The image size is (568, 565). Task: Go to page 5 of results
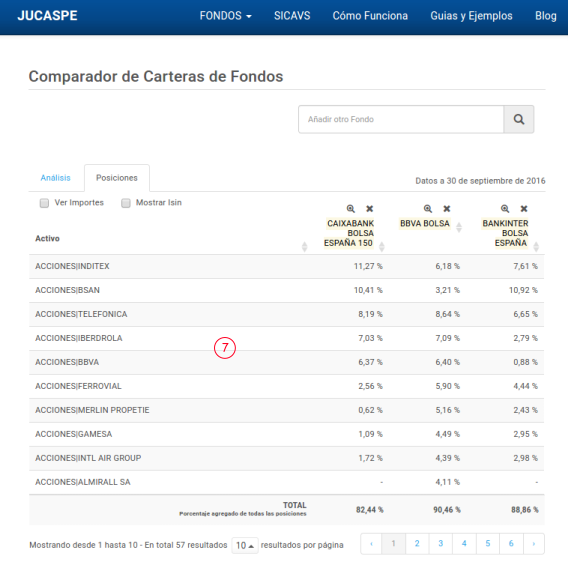click(488, 544)
